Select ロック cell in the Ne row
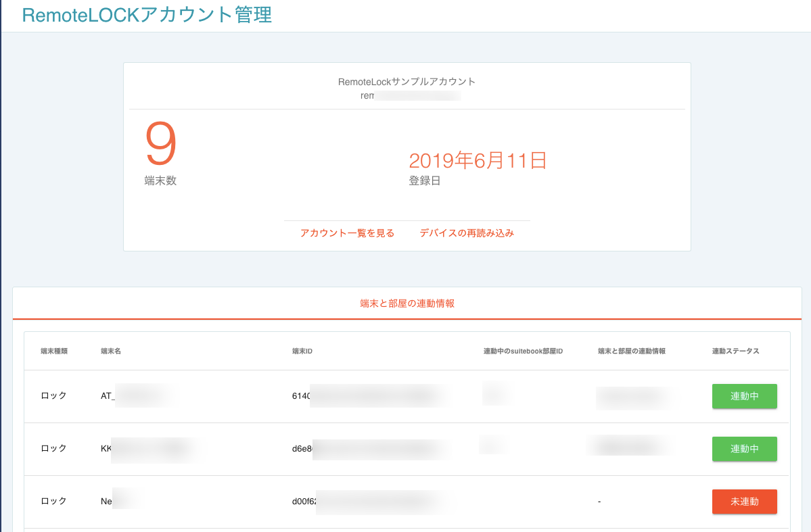The width and height of the screenshot is (811, 532). pos(54,501)
